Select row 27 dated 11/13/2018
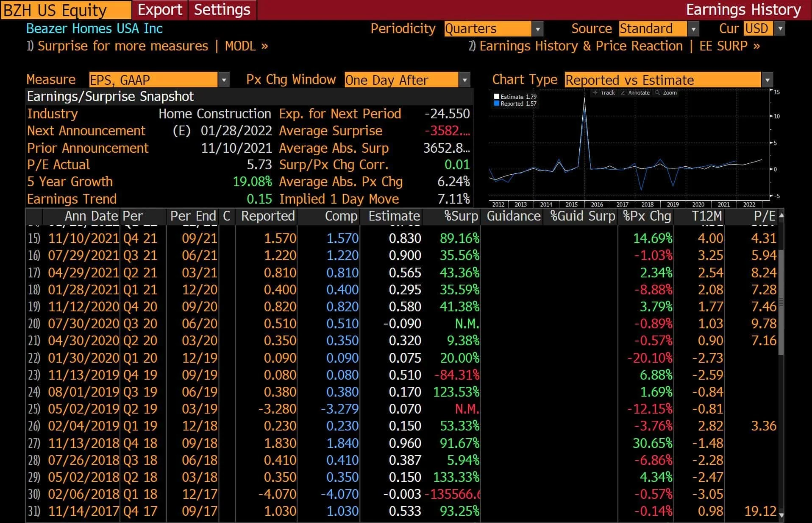This screenshot has width=812, height=523. tap(402, 443)
